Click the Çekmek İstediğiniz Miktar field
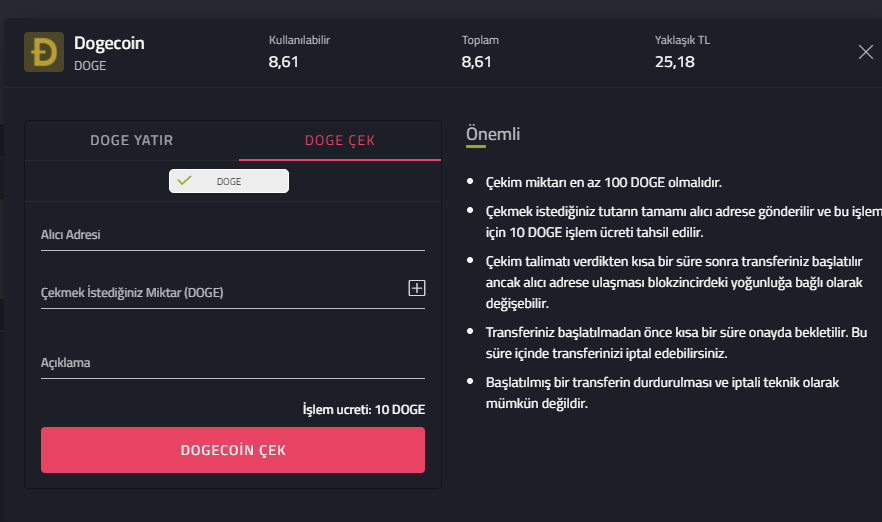The image size is (882, 522). click(220, 293)
